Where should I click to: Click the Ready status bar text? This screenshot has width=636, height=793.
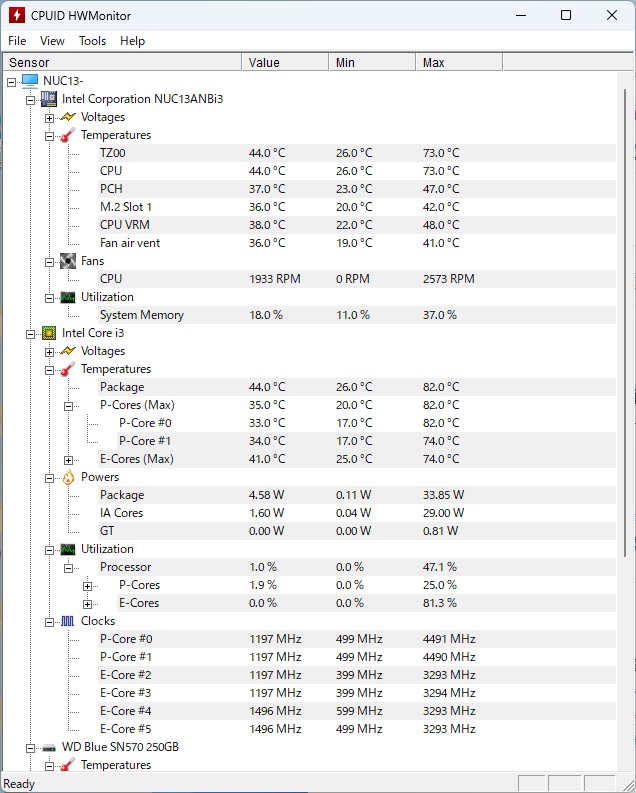[x=19, y=784]
